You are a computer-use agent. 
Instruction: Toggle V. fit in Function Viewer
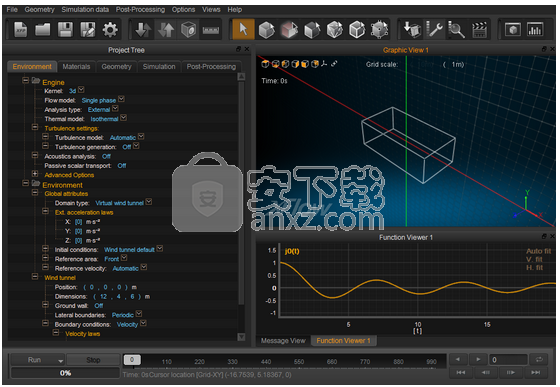point(534,259)
